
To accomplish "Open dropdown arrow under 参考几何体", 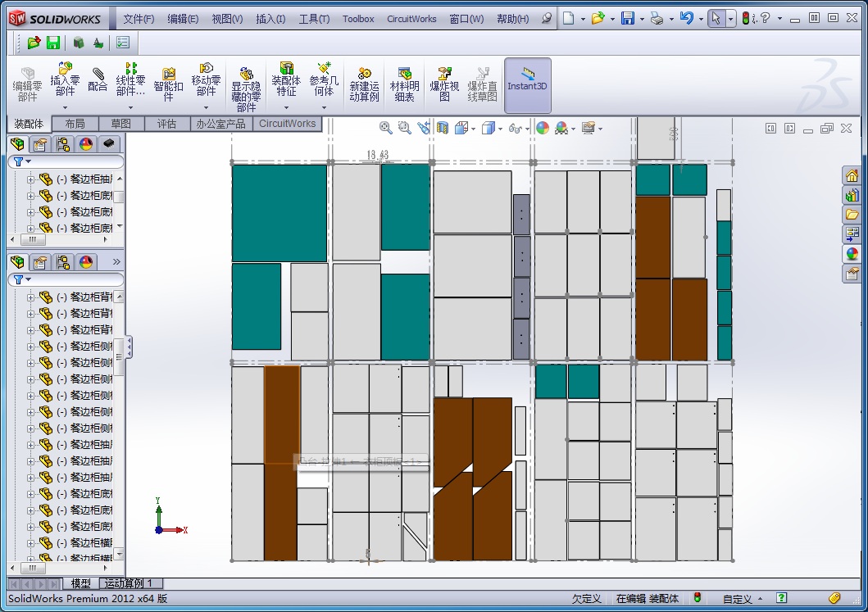I will point(324,107).
